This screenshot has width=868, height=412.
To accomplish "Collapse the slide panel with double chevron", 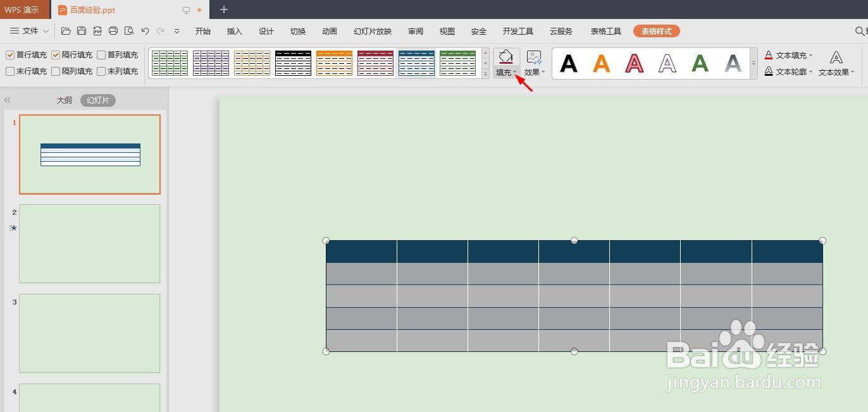I will [8, 100].
